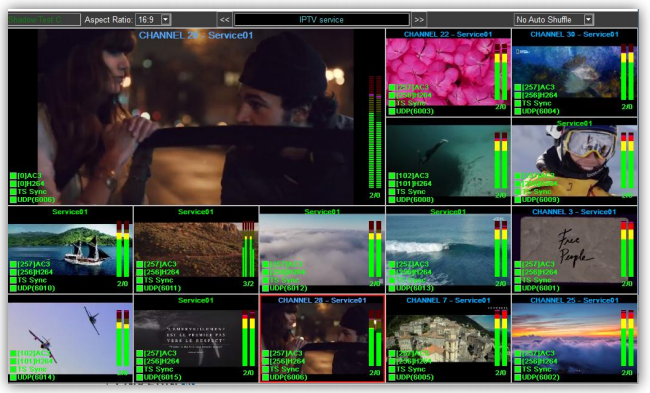Select the CHANNEL 3 Free People tile

(x=575, y=250)
